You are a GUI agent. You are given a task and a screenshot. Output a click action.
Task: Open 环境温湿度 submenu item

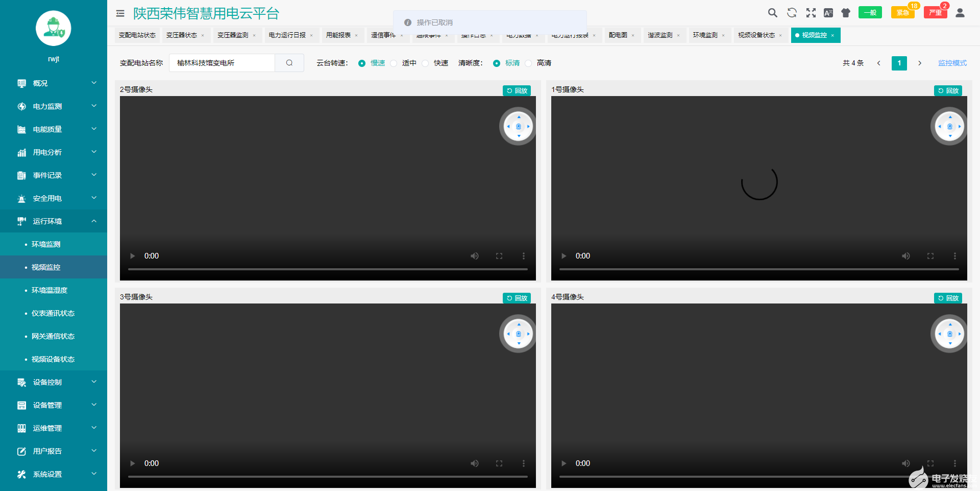tap(54, 290)
